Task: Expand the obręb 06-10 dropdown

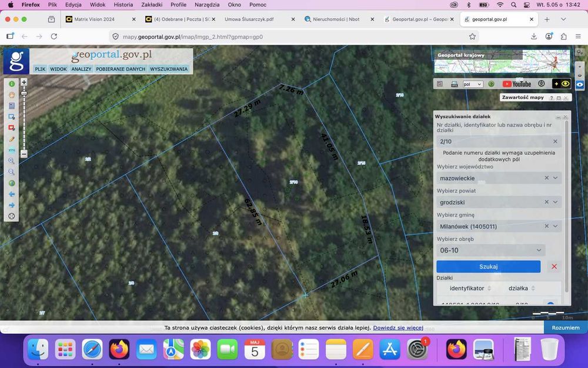Action: (539, 250)
